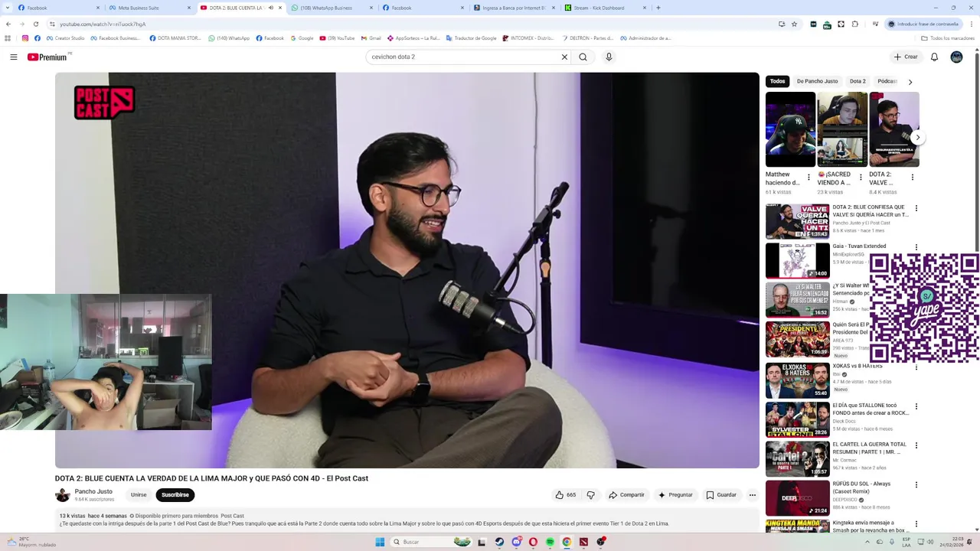Click the Preguntar button
Viewport: 980px width, 551px height.
click(x=675, y=495)
